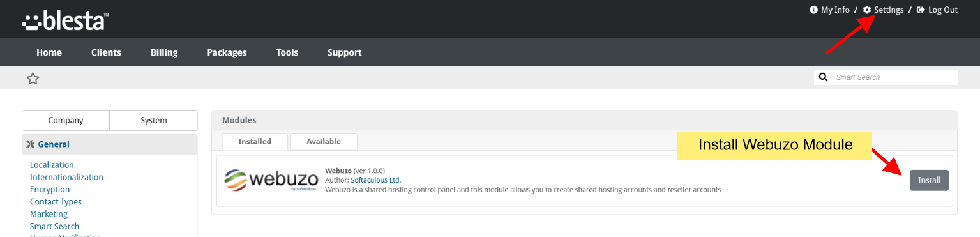Open the Tools menu
The height and width of the screenshot is (237, 980).
287,52
